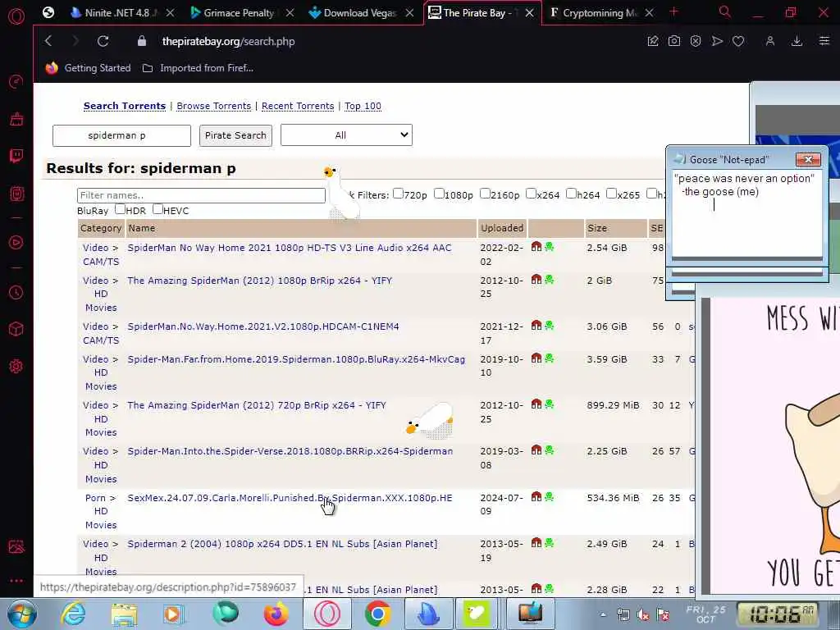Open the sidebar player icon

[x=16, y=242]
